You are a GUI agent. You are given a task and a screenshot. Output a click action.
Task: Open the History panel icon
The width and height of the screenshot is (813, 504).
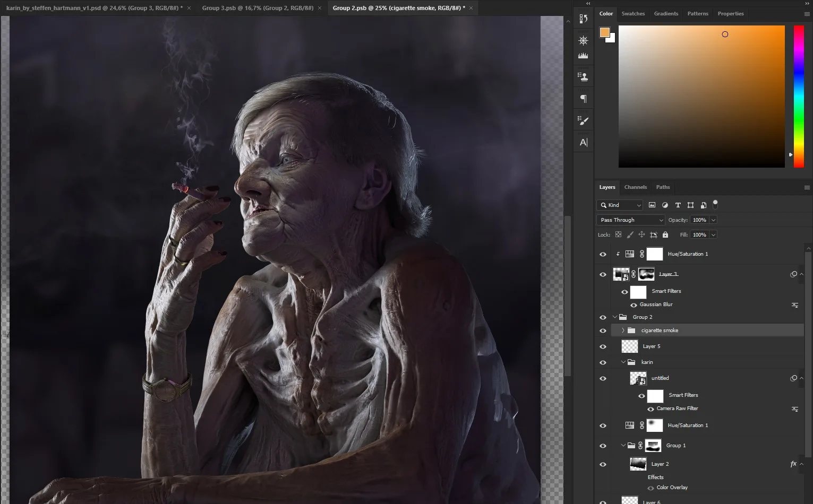click(583, 19)
